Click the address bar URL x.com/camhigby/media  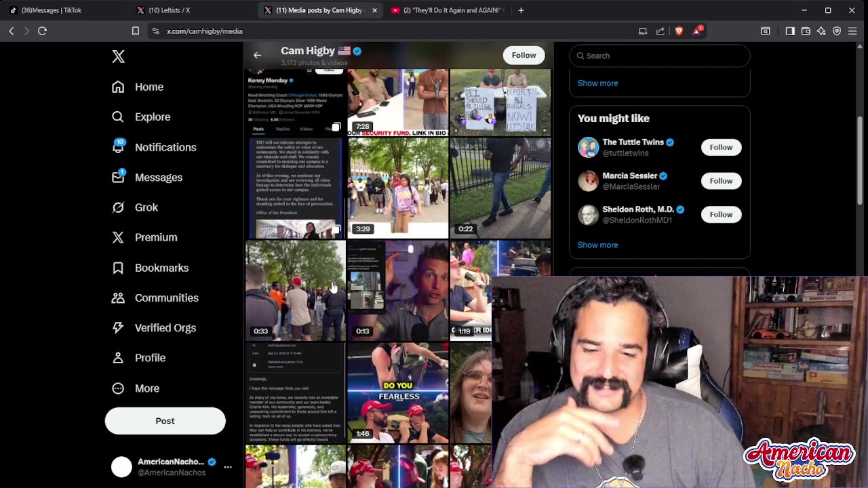coord(204,31)
